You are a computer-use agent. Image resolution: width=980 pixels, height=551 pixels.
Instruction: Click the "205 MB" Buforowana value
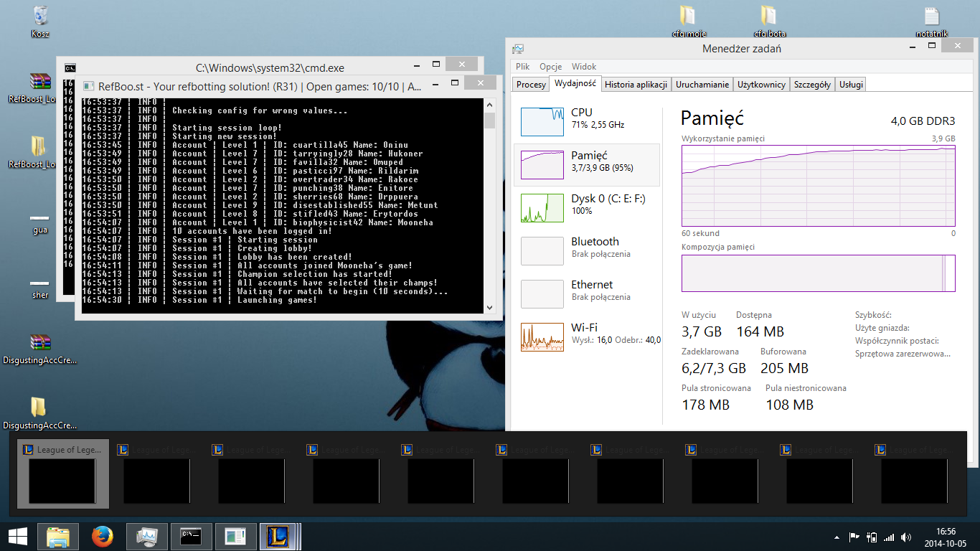pos(784,368)
